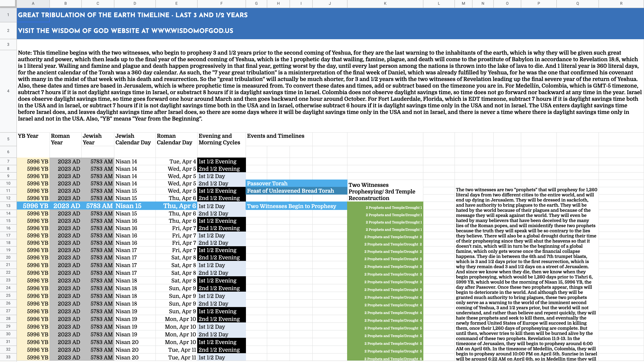
Task: Select Nisan 19 cell in row 27
Action: [x=135, y=311]
